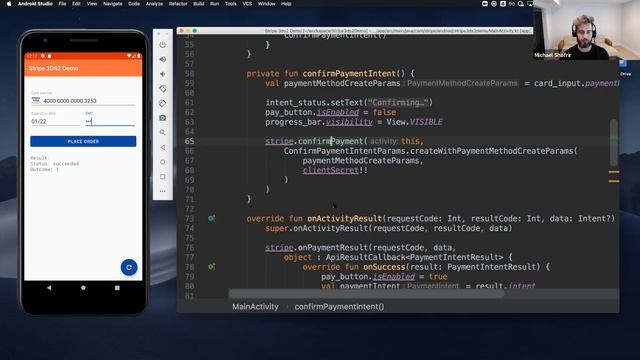This screenshot has height=360, width=640.
Task: Click View.VISIBLE on line 63
Action: point(415,122)
